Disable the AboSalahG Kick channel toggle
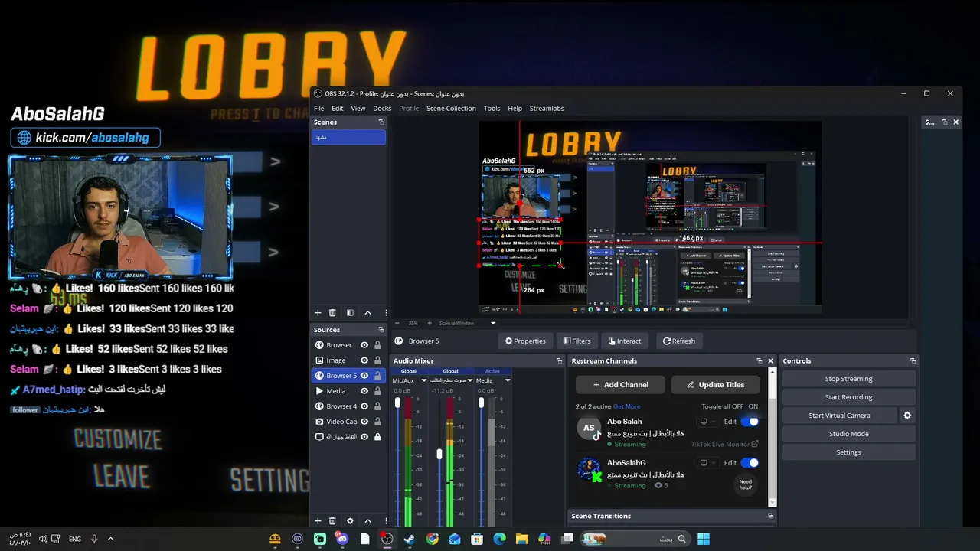980x551 pixels. 750,463
